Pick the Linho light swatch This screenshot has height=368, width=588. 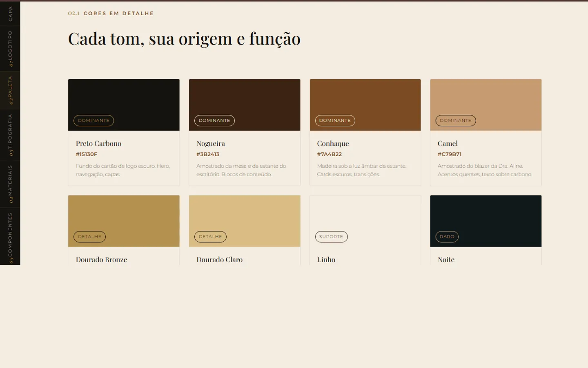(x=365, y=221)
